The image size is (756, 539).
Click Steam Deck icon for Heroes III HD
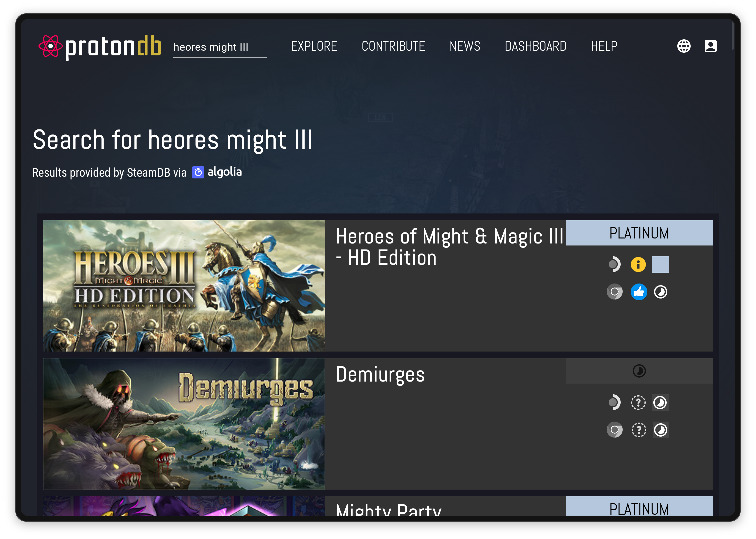tap(614, 264)
